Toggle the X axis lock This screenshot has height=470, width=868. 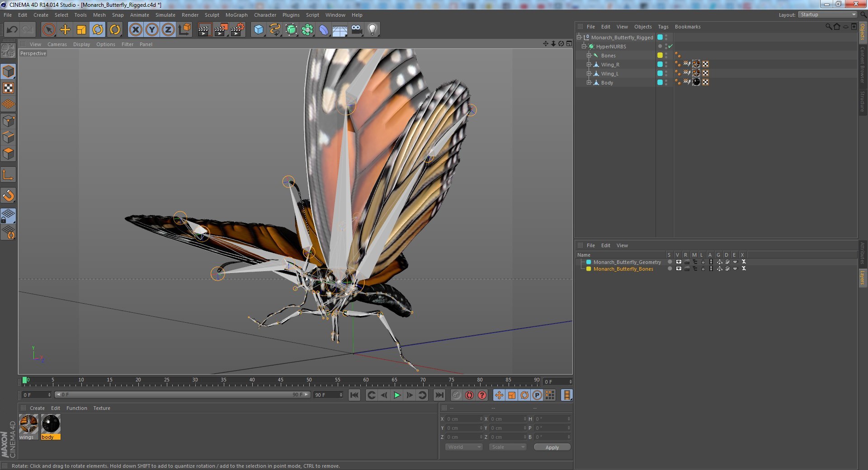(x=135, y=30)
